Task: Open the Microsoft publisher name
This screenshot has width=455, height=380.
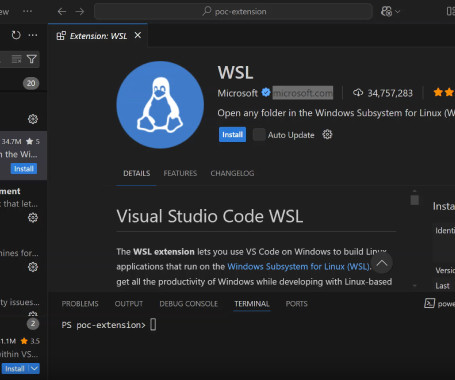Action: (238, 93)
